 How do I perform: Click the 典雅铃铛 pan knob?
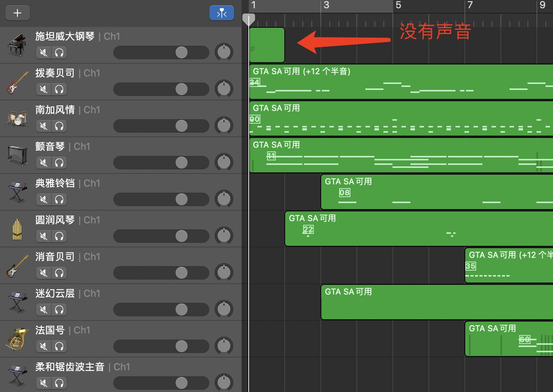coord(224,199)
